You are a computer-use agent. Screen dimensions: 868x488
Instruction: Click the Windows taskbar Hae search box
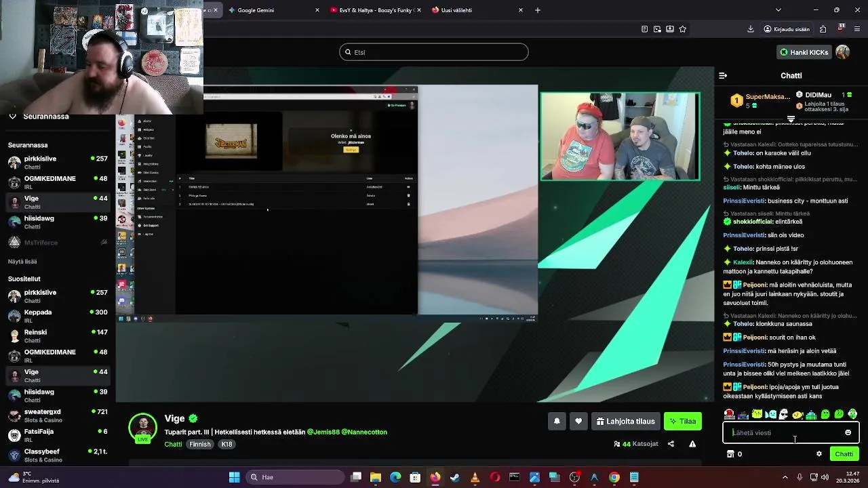pyautogui.click(x=296, y=477)
